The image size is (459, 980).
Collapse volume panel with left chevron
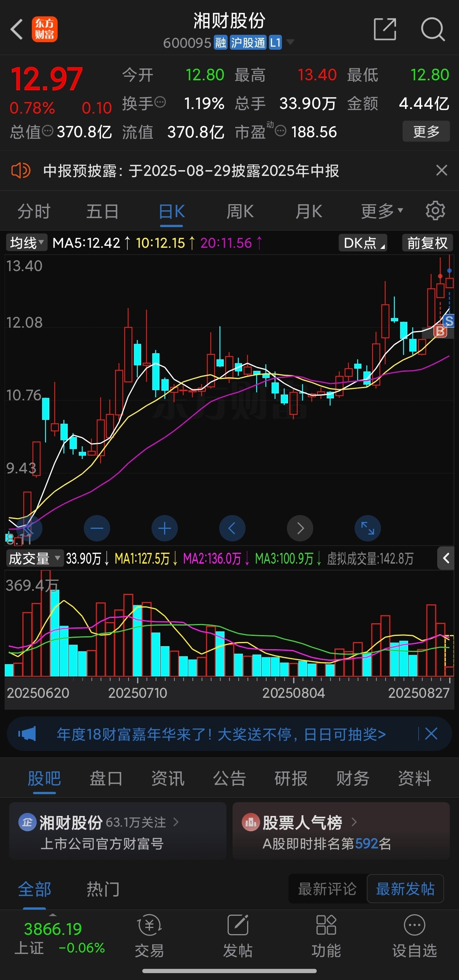pyautogui.click(x=446, y=558)
